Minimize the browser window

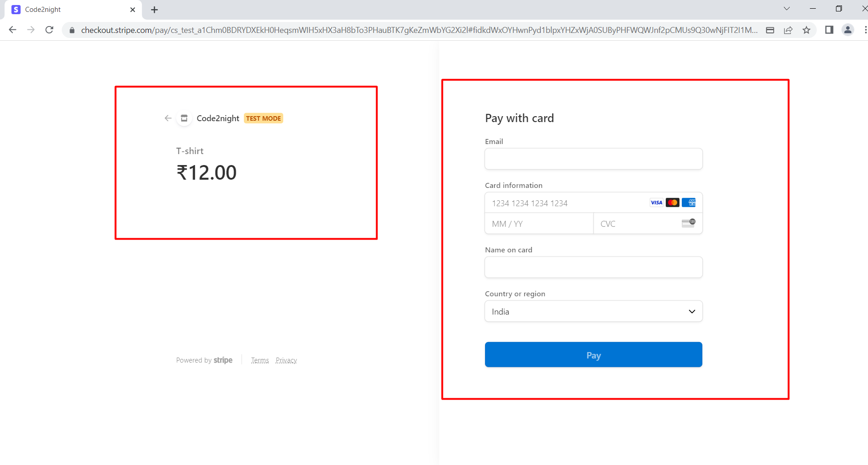click(813, 9)
